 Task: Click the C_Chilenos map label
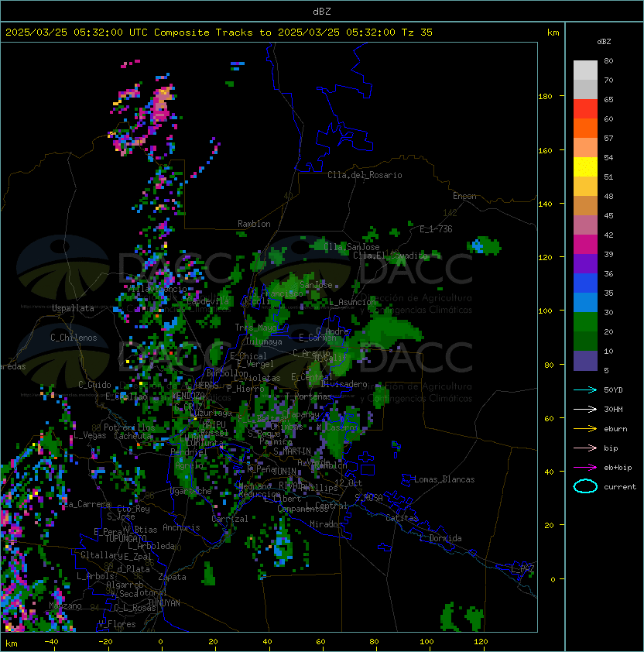pyautogui.click(x=74, y=338)
